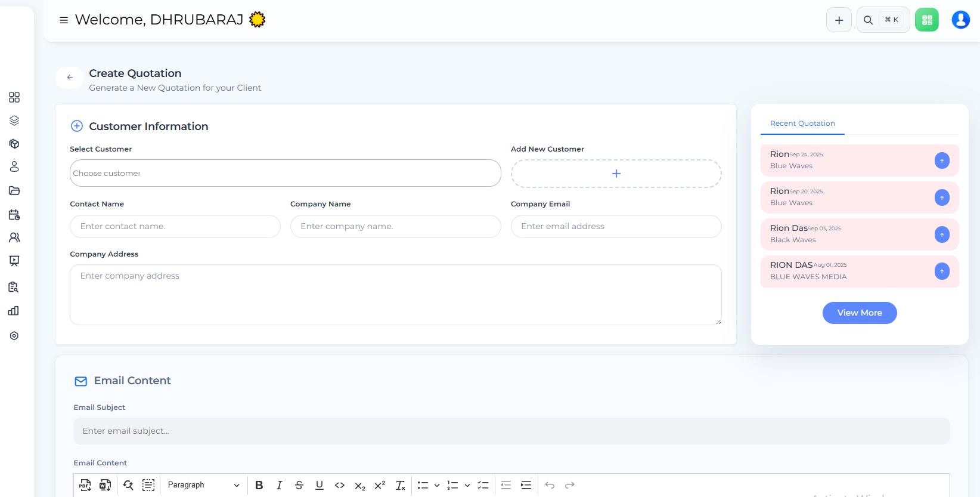The image size is (980, 497).
Task: Undo last editor action
Action: pyautogui.click(x=550, y=485)
